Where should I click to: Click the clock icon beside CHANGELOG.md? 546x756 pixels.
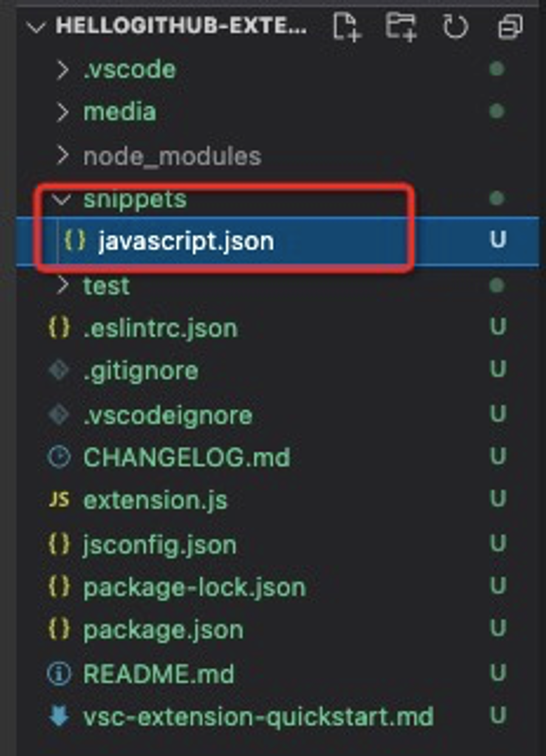pos(59,457)
